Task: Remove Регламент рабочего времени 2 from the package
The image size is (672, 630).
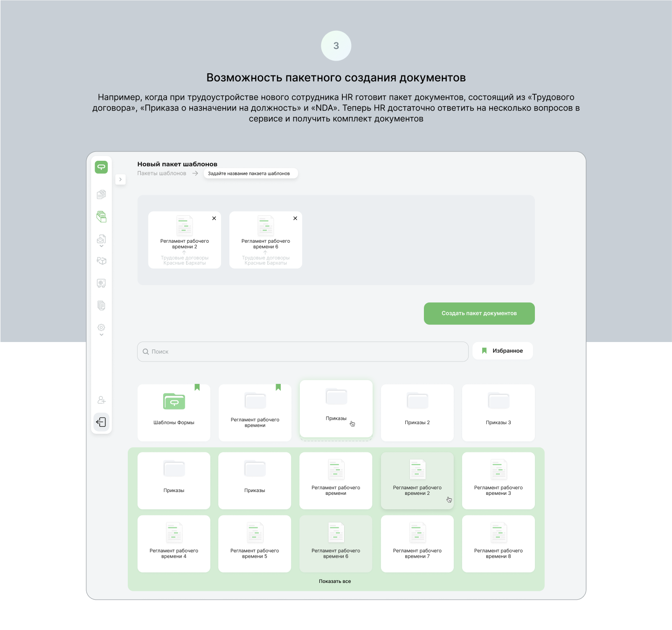Action: pyautogui.click(x=214, y=218)
